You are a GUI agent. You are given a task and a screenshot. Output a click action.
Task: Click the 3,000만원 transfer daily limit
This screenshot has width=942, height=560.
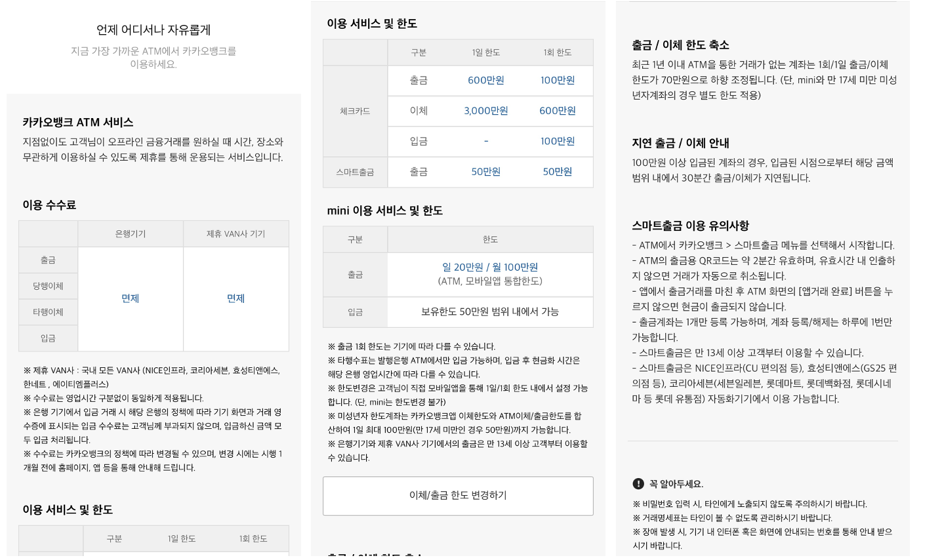coord(486,111)
